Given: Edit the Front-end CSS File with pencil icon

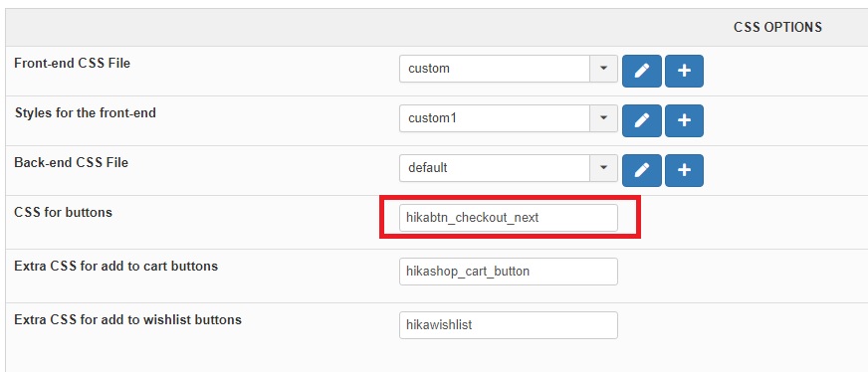Looking at the screenshot, I should point(642,71).
